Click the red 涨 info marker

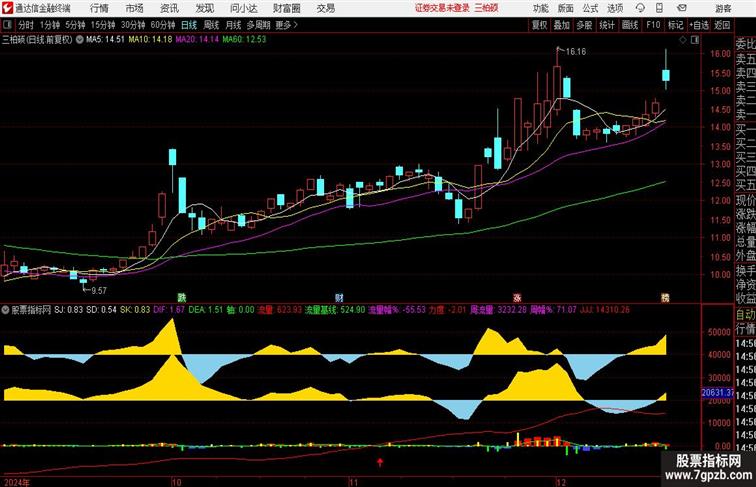(517, 298)
